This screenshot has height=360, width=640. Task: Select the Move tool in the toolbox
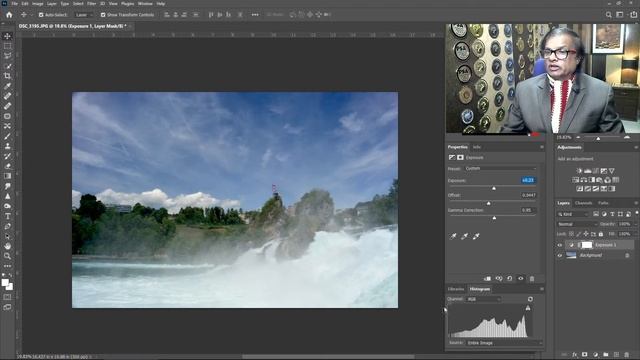click(7, 36)
